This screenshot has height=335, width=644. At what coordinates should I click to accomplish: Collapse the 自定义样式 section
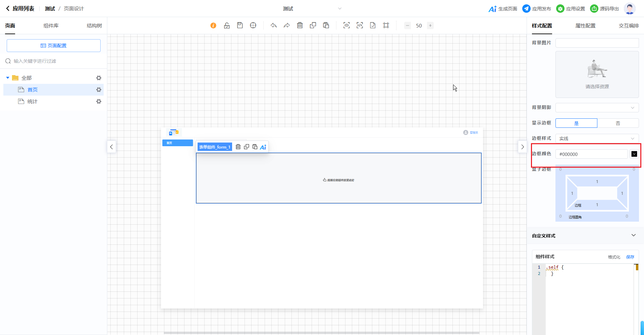[633, 235]
